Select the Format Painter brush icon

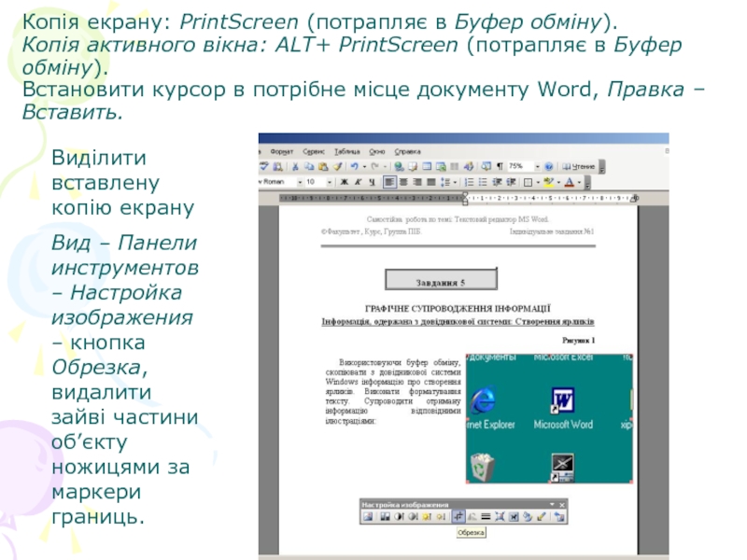[337, 166]
